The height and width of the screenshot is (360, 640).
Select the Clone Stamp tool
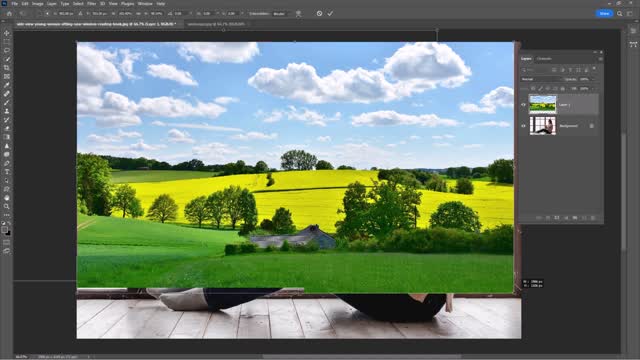pos(7,111)
